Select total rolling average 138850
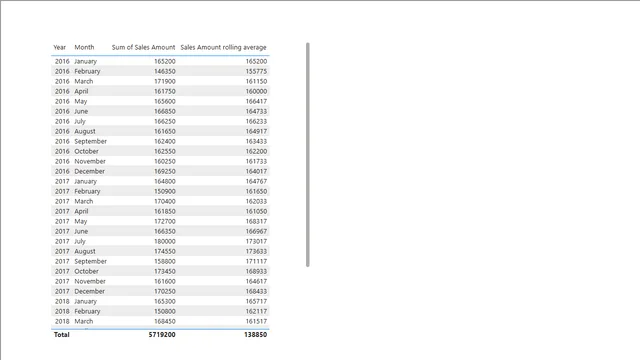Image resolution: width=640 pixels, height=360 pixels. click(x=256, y=335)
